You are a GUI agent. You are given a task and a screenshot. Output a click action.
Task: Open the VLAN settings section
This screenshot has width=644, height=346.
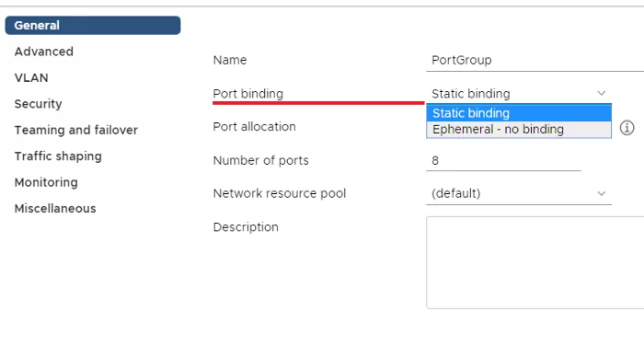(x=31, y=77)
